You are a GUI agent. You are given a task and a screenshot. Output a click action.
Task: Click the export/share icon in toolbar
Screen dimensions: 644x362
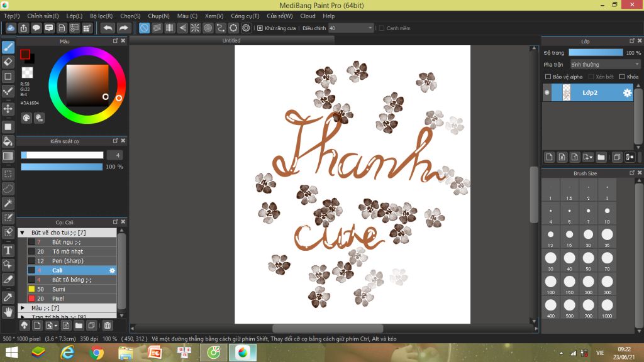(23, 28)
